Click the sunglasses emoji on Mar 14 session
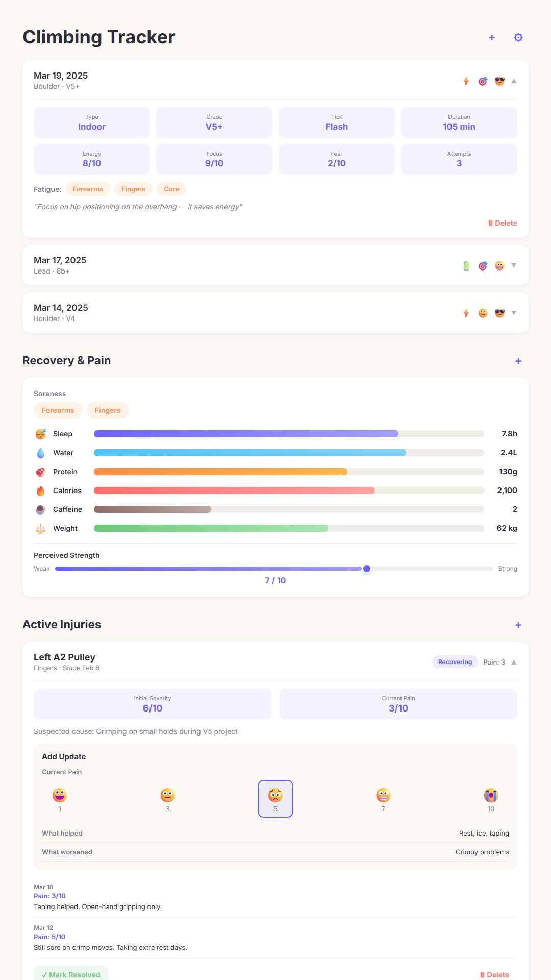Image resolution: width=551 pixels, height=980 pixels. click(x=500, y=313)
